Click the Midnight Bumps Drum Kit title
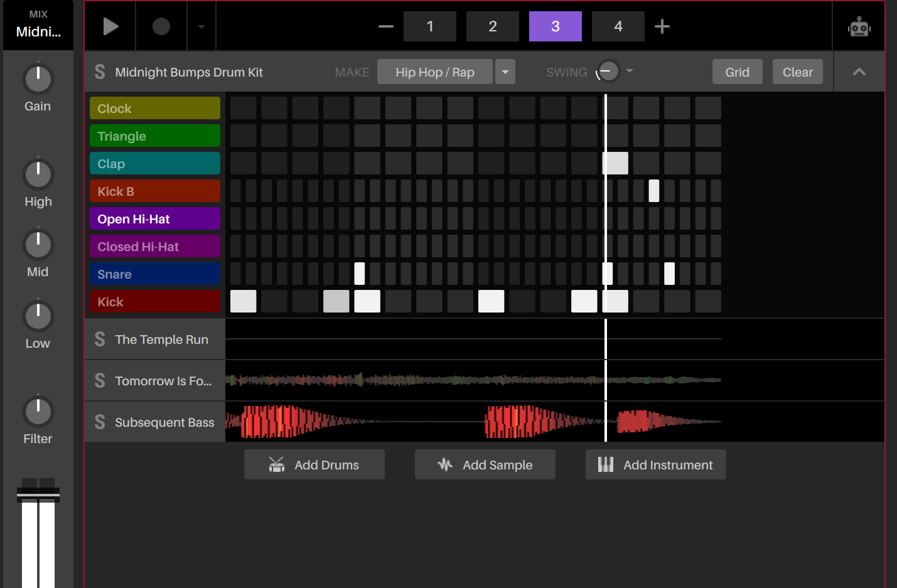The image size is (897, 588). point(189,72)
